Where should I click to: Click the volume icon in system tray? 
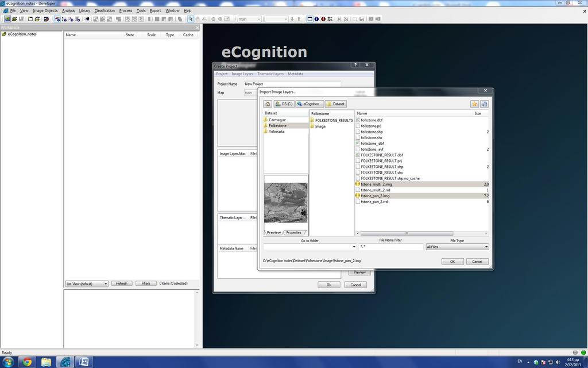558,362
